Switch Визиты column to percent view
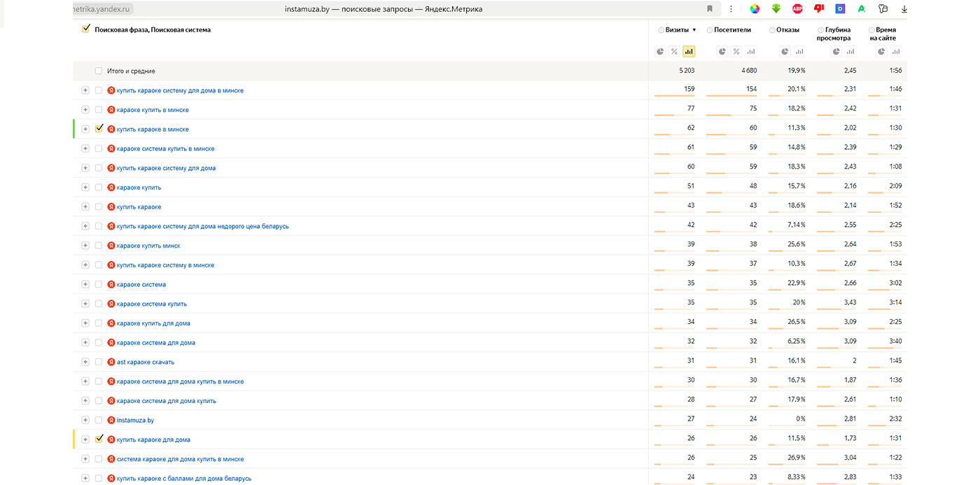This screenshot has height=485, width=980. tap(674, 51)
